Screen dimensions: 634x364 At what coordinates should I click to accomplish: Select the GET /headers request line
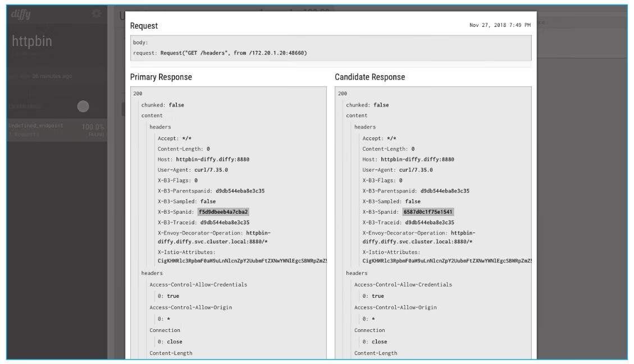coord(220,53)
